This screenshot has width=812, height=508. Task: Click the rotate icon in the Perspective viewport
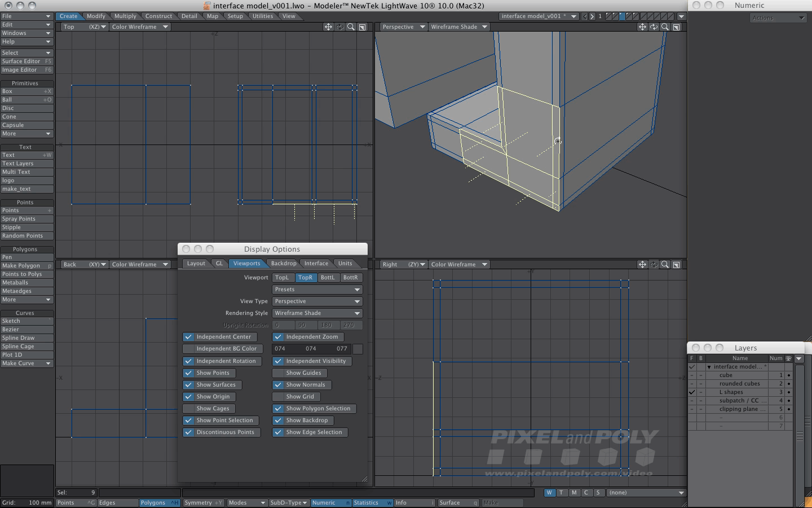tap(654, 27)
